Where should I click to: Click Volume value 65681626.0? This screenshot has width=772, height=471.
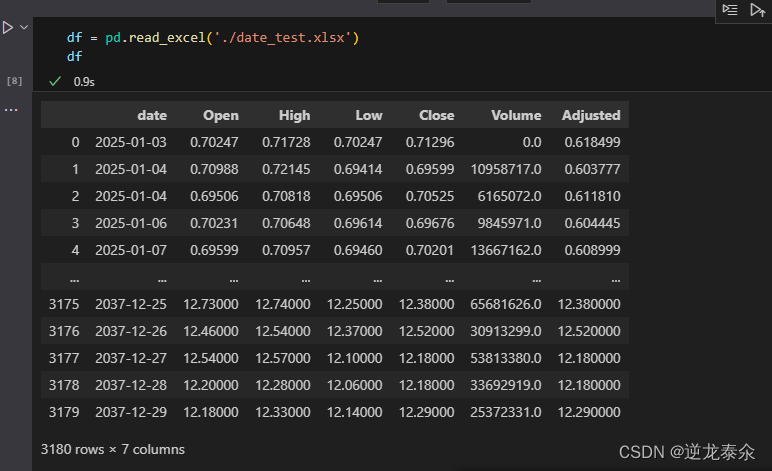tap(506, 304)
